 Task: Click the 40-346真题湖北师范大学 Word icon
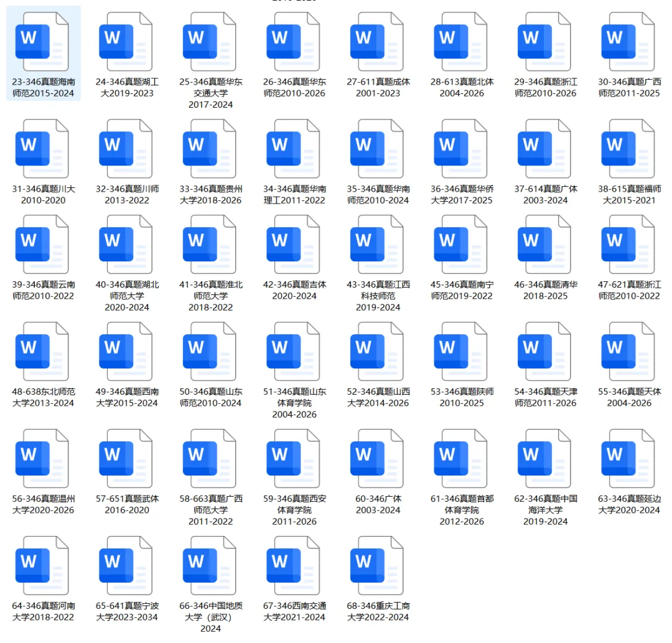click(x=126, y=245)
